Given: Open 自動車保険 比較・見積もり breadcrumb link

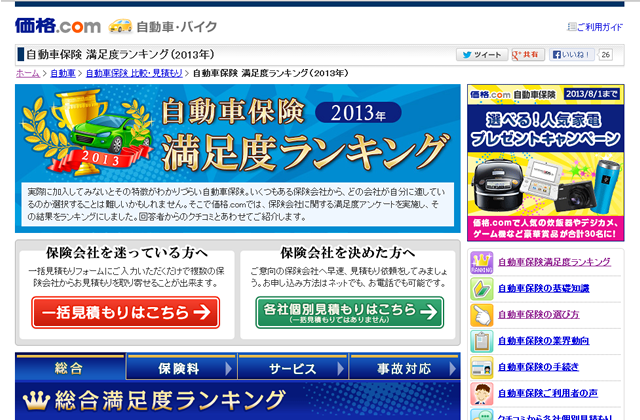Looking at the screenshot, I should 134,73.
